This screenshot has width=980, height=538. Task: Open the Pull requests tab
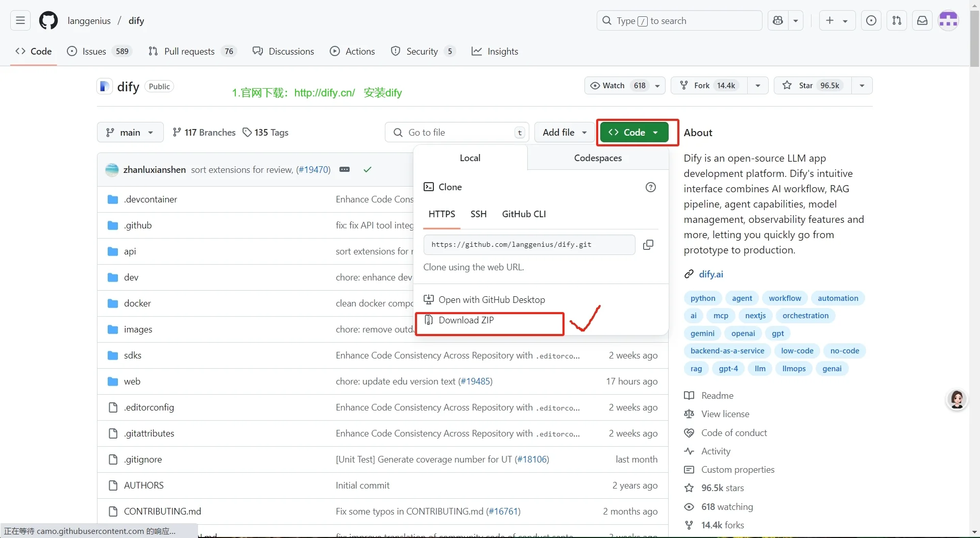(x=192, y=51)
